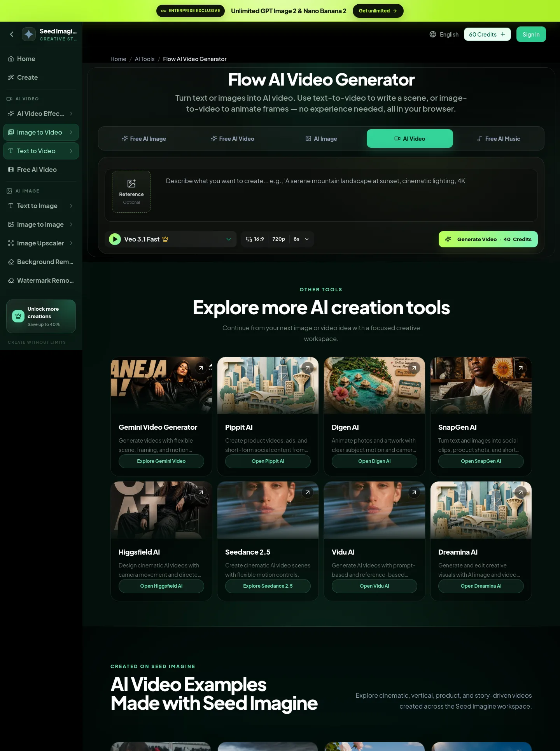Click the back arrow in sidebar header
This screenshot has height=751, width=560.
12,34
